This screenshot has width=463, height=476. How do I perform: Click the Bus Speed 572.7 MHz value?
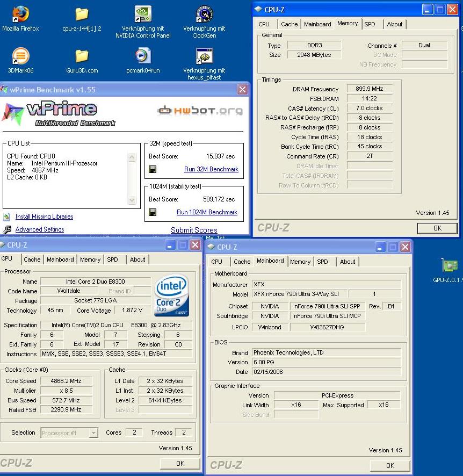(66, 400)
